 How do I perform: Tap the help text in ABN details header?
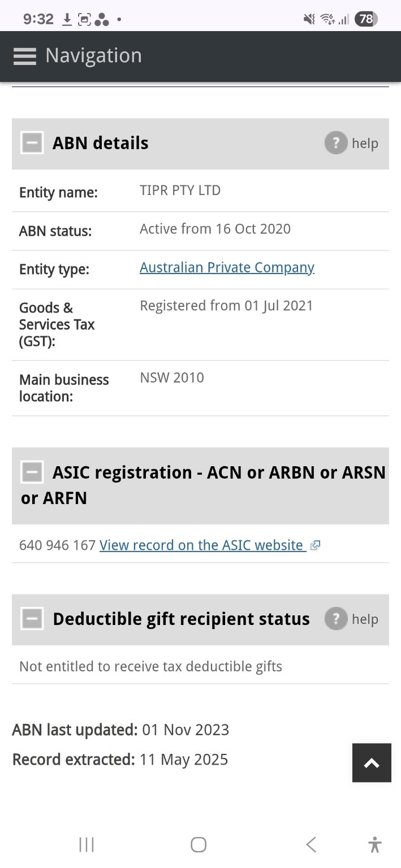pos(365,144)
